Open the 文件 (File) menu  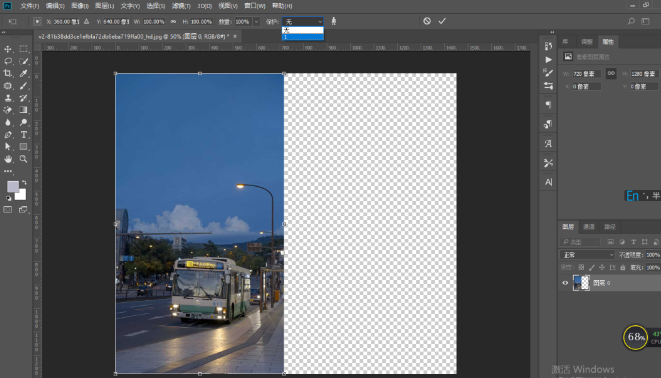pyautogui.click(x=30, y=6)
